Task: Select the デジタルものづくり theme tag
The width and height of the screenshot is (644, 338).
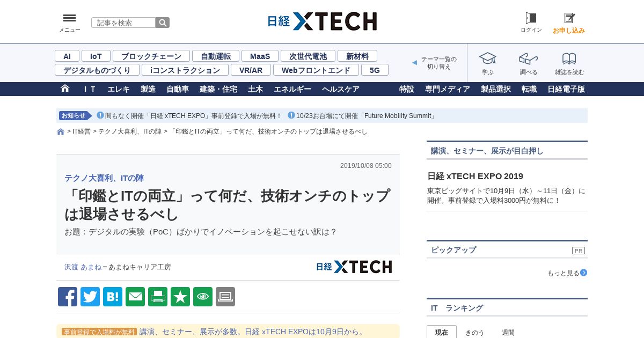Action: 97,70
